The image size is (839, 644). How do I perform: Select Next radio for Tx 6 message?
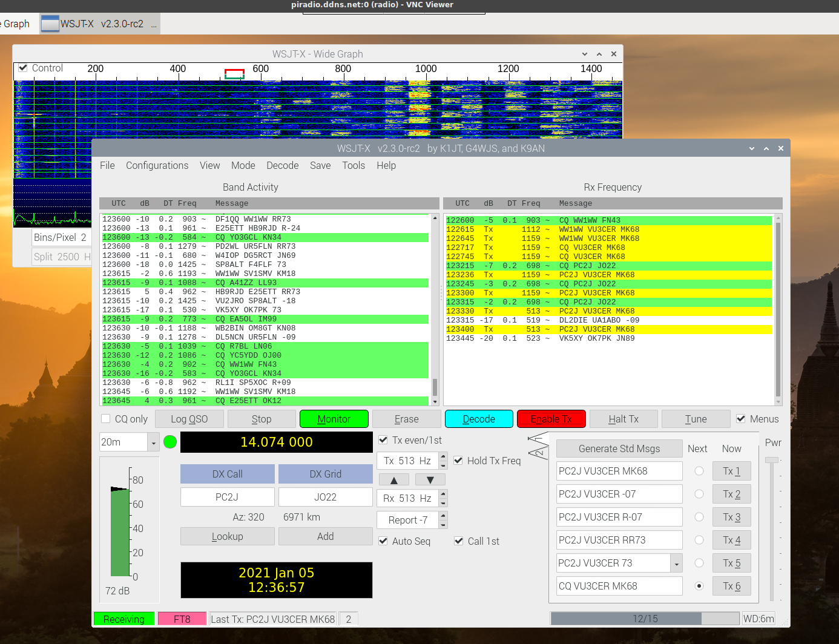(699, 586)
